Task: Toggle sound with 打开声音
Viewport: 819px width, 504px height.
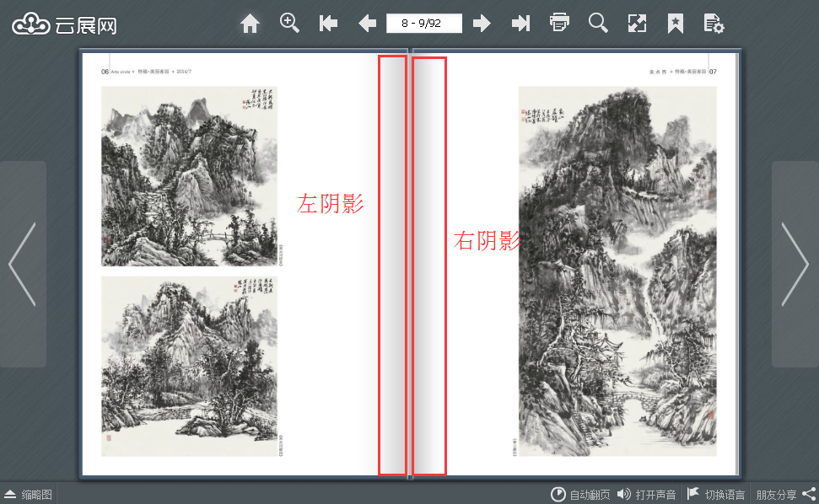Action: pos(646,494)
